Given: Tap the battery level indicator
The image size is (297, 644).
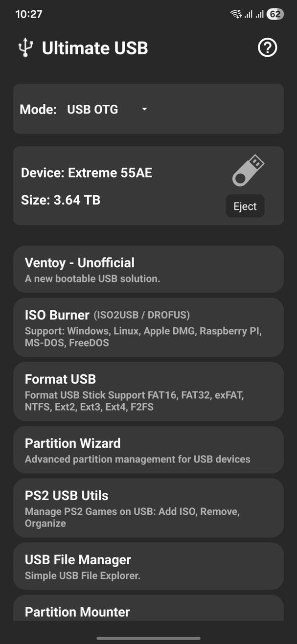Looking at the screenshot, I should pos(275,14).
